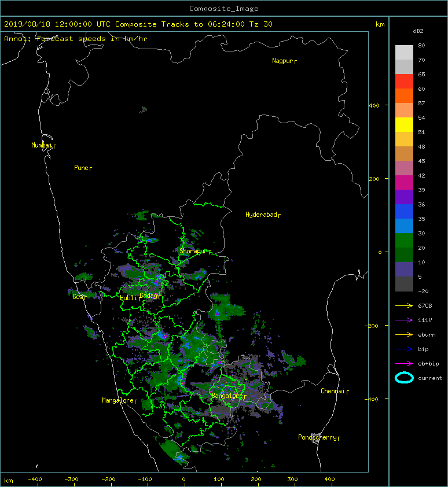Select the bright green swatch in color bar
448x487 pixels.
(404, 241)
